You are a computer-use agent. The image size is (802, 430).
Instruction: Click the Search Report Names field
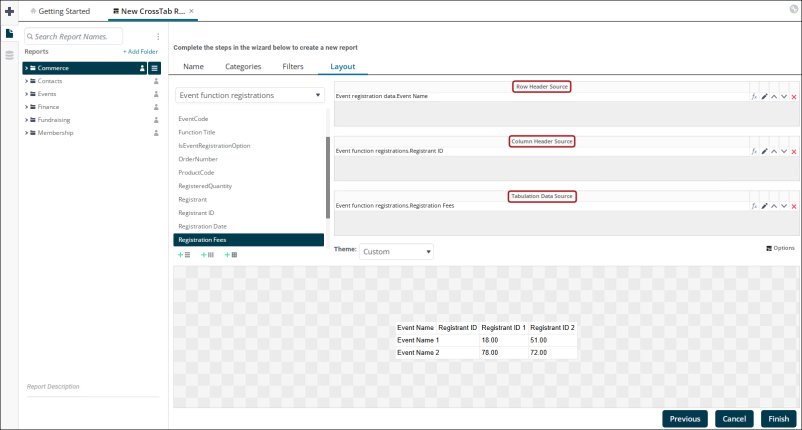(x=73, y=36)
